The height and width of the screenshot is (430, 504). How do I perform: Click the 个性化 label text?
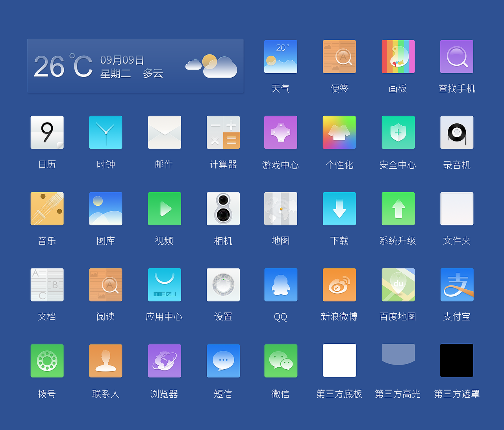tap(339, 165)
